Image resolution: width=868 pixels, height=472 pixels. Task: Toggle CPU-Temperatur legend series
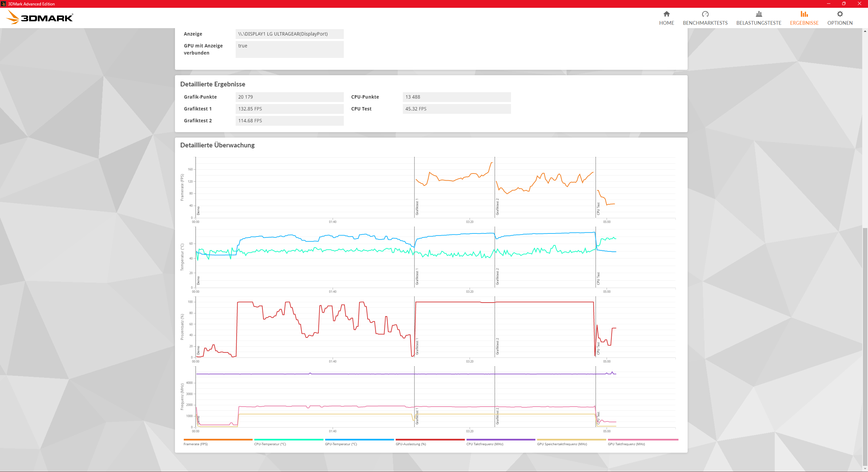[x=270, y=444]
